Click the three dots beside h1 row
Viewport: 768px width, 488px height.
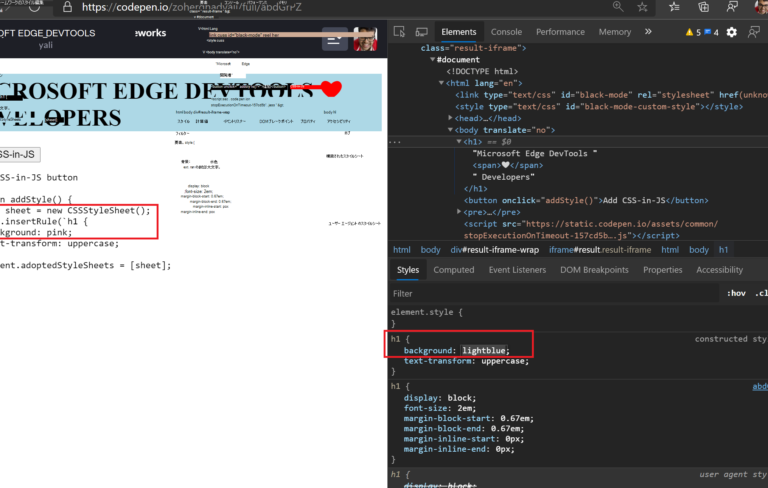coord(395,142)
